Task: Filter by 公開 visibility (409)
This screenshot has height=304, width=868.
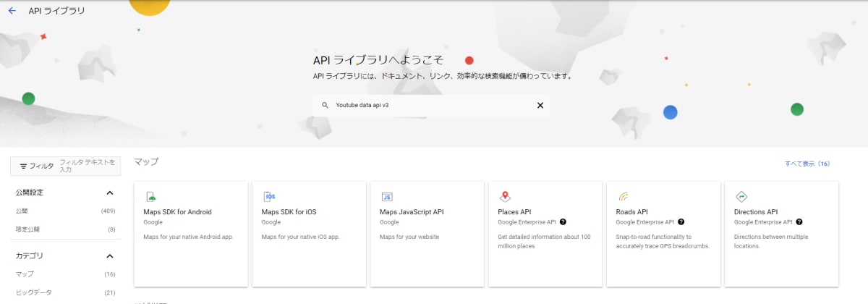Action: click(x=65, y=211)
